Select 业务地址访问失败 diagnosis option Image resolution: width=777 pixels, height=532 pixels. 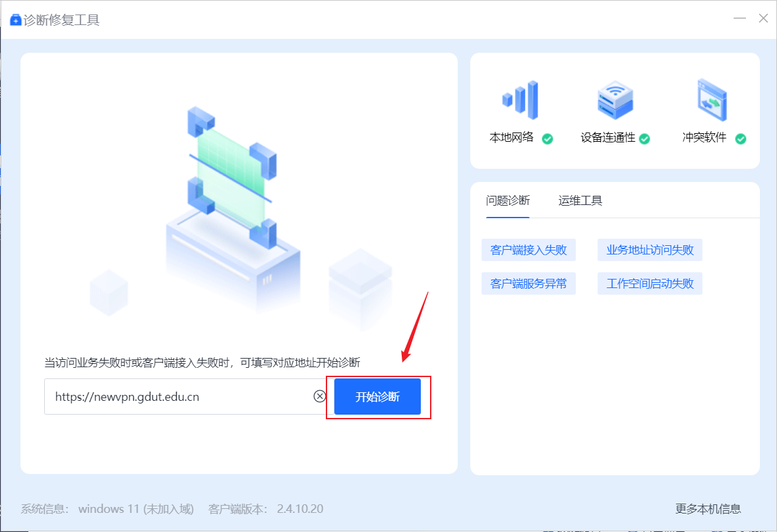[650, 250]
